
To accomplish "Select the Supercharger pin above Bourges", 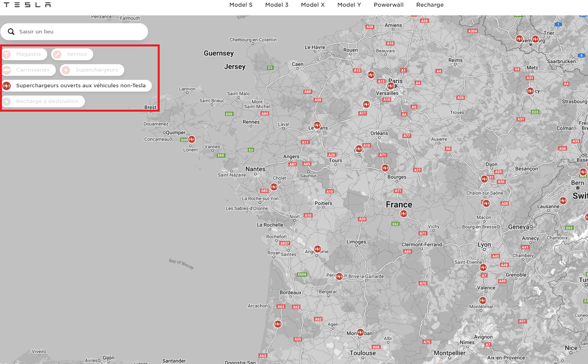I will pos(385,168).
